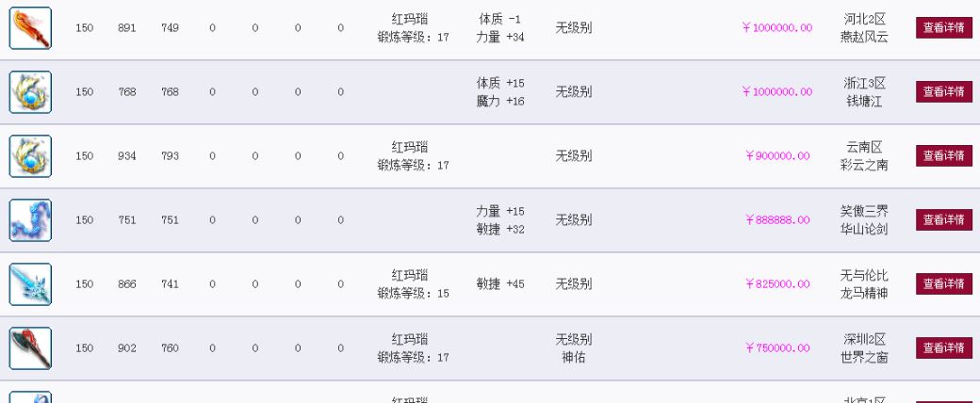The height and width of the screenshot is (403, 980).
Task: Click server name 深圳2区 世界之窗
Action: click(864, 348)
